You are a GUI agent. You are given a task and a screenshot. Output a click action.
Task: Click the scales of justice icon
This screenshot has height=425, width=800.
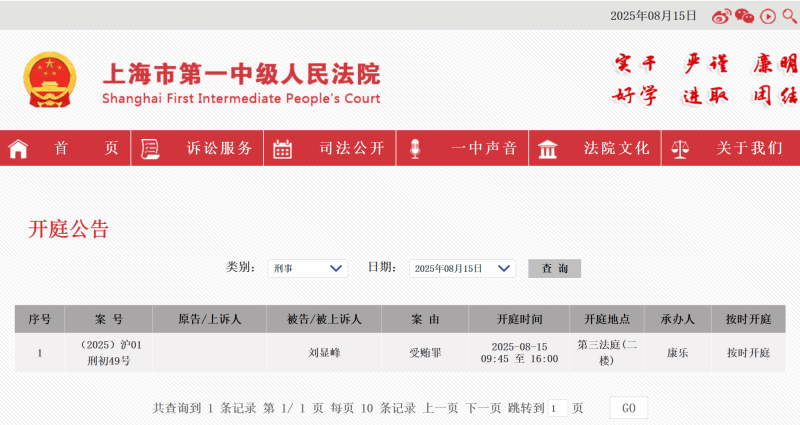tap(680, 149)
